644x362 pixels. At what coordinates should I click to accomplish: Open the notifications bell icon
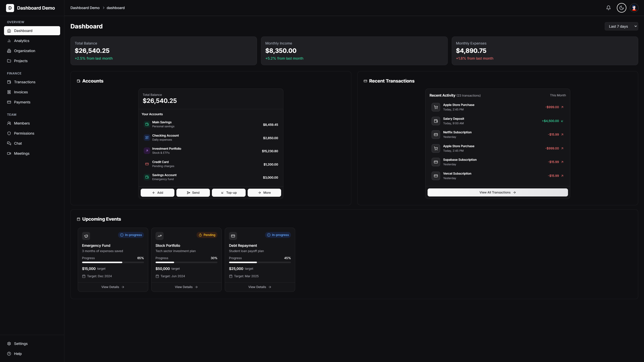pyautogui.click(x=608, y=8)
